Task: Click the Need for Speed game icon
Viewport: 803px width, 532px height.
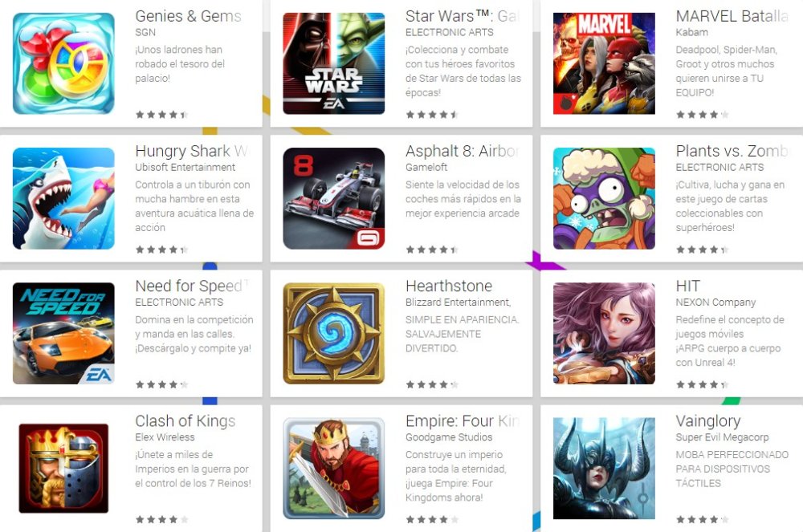Action: 63,334
